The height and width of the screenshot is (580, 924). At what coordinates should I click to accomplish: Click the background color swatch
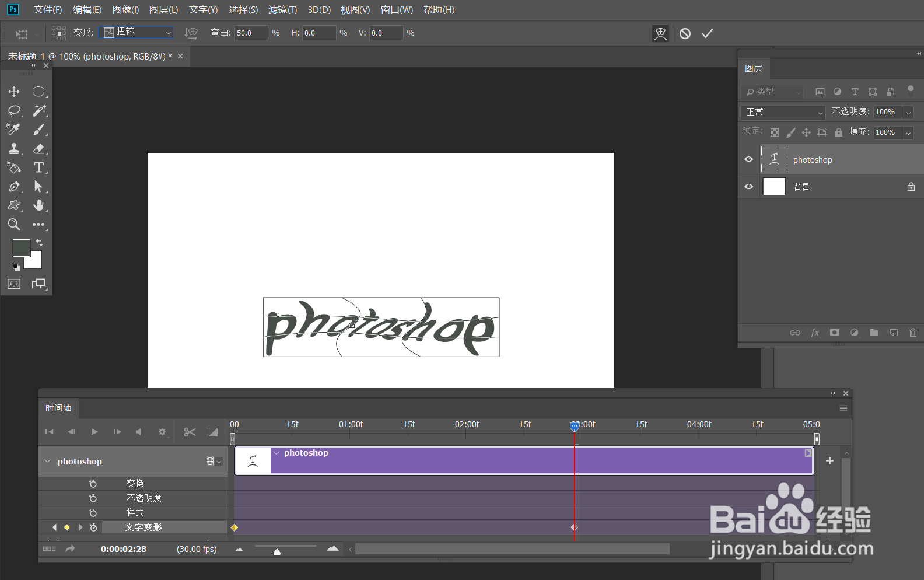(x=35, y=262)
